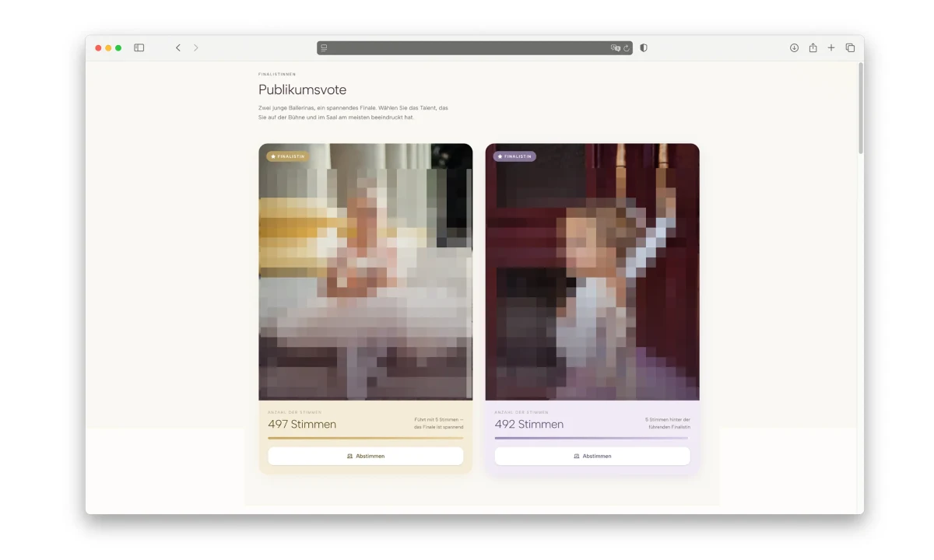Click the 'Führt mit 5 Stimmen' note
The height and width of the screenshot is (560, 934).
pos(439,423)
